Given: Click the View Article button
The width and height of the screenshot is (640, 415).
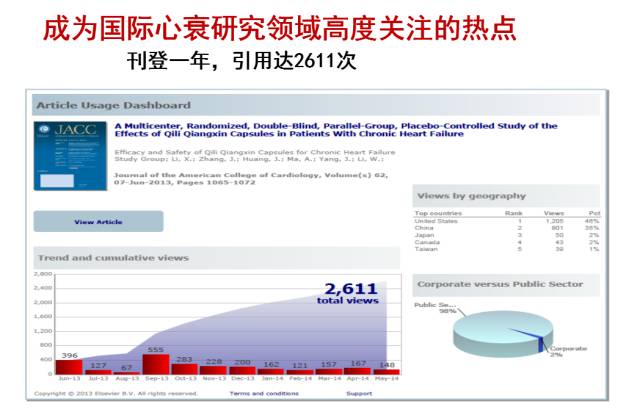Looking at the screenshot, I should click(98, 222).
